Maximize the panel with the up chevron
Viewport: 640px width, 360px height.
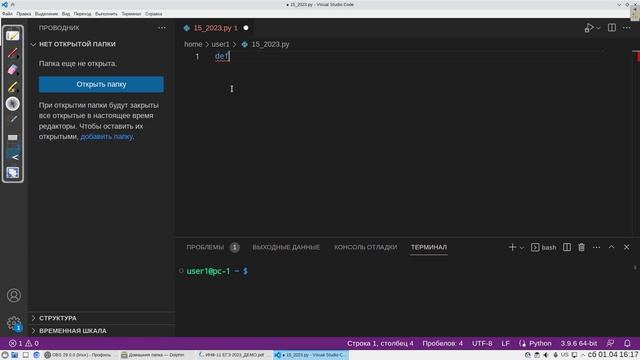coord(611,247)
